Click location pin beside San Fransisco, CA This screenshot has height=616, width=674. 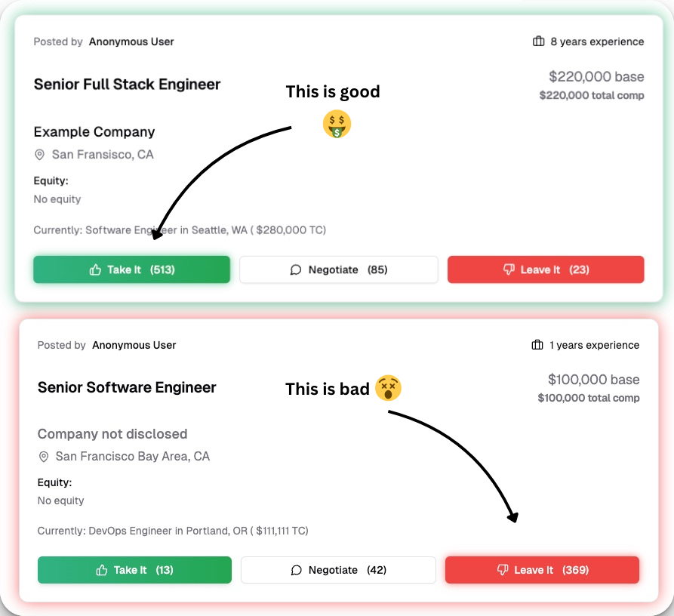click(x=40, y=155)
